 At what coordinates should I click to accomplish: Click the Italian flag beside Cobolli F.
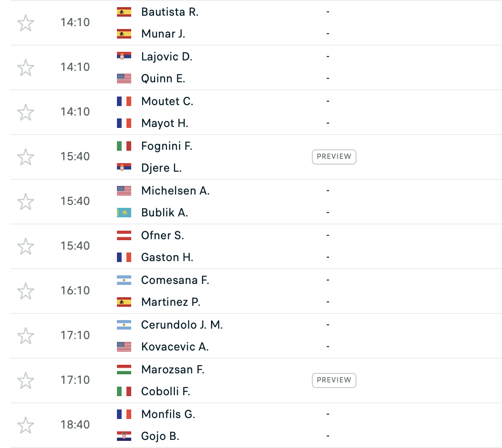pos(124,391)
